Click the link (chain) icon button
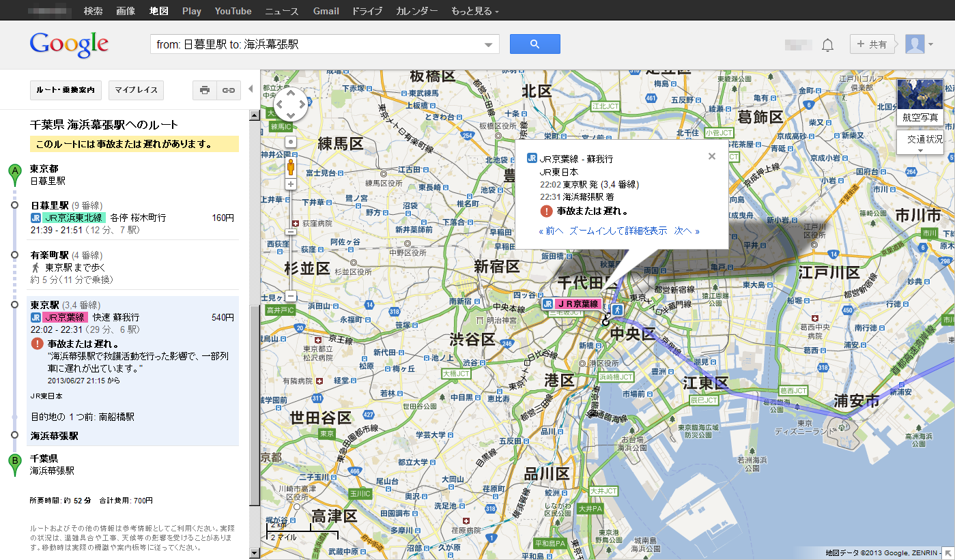The height and width of the screenshot is (560, 955). (x=229, y=89)
